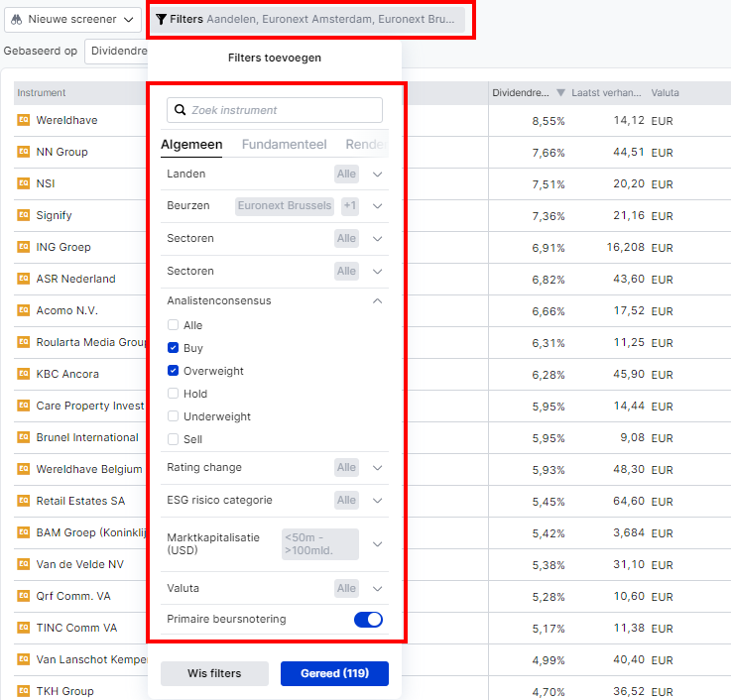This screenshot has width=731, height=700.
Task: Check the Hold checkbox
Action: [x=173, y=394]
